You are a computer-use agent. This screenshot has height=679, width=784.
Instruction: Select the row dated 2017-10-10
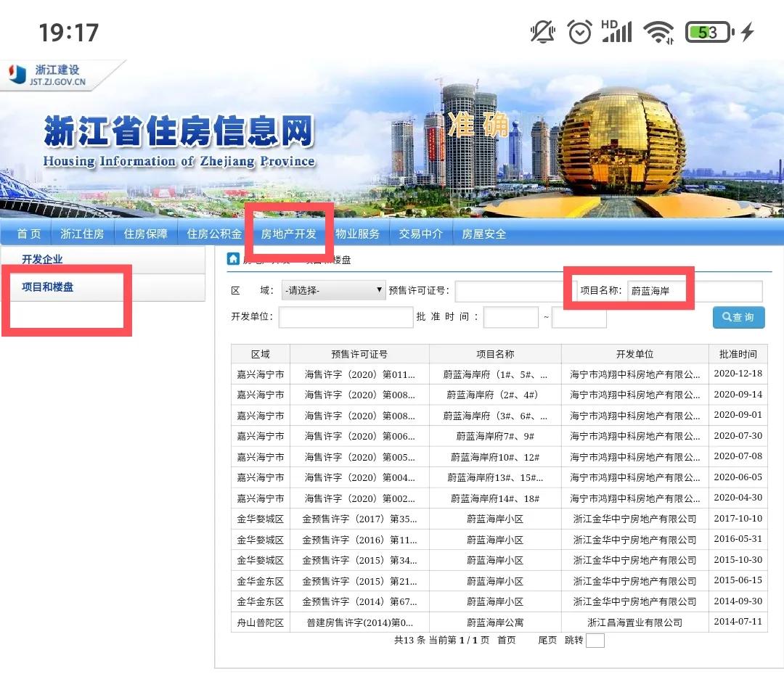(x=499, y=519)
